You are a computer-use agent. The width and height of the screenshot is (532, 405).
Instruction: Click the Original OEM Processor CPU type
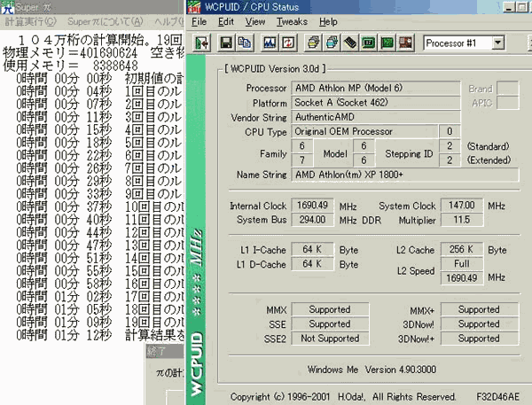[364, 131]
